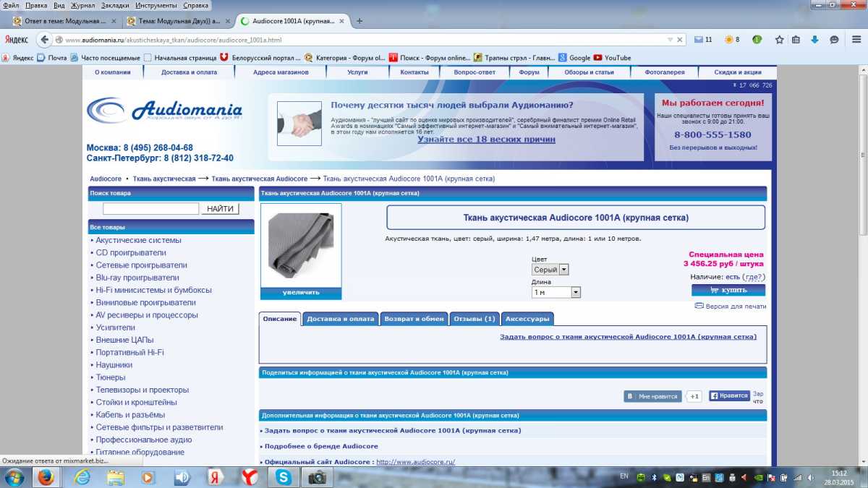Open the Firefox downloads arrow icon
868x488 pixels.
[814, 40]
